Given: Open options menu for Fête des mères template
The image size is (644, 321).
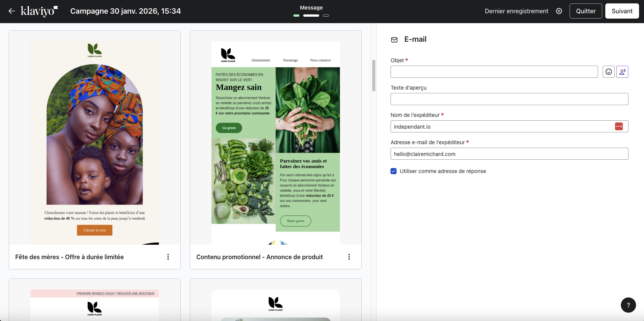Looking at the screenshot, I should click(x=168, y=257).
